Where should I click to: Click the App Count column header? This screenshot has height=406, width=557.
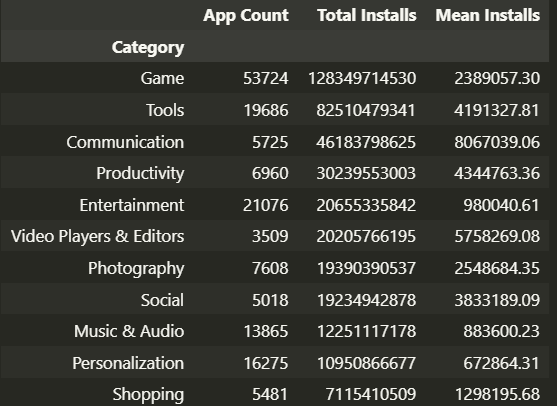tap(246, 16)
